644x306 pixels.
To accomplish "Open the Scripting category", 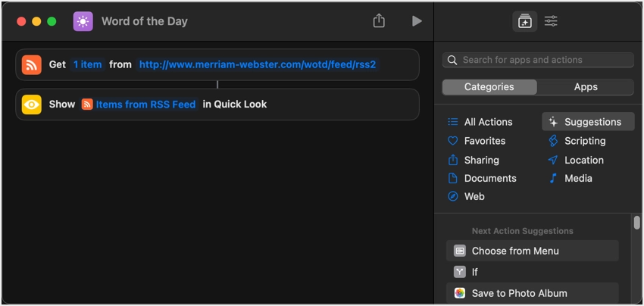I will pyautogui.click(x=577, y=141).
